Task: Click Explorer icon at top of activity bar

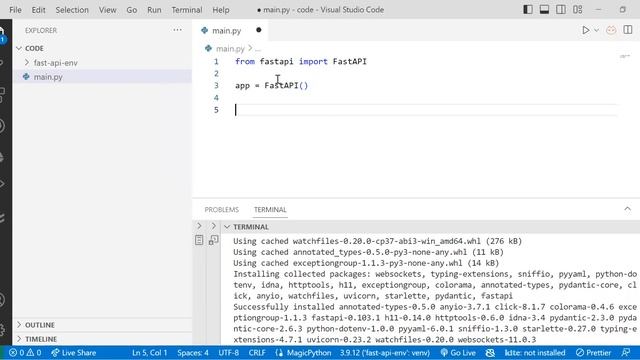Action: (2, 34)
